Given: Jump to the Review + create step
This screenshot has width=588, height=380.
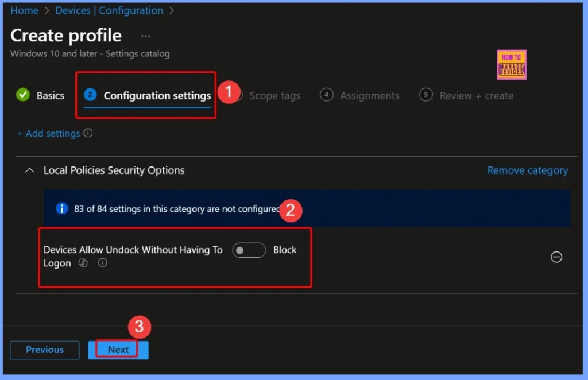Looking at the screenshot, I should (476, 96).
